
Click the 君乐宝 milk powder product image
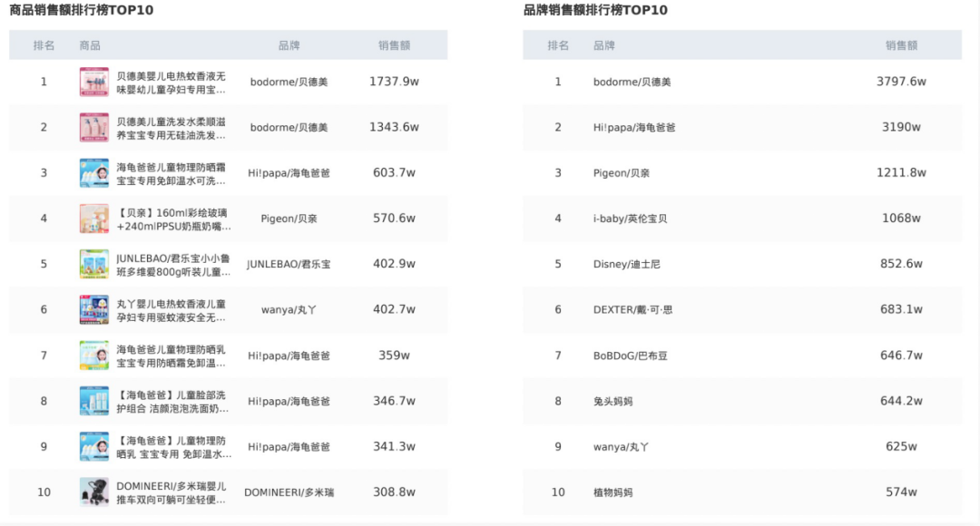click(x=93, y=264)
